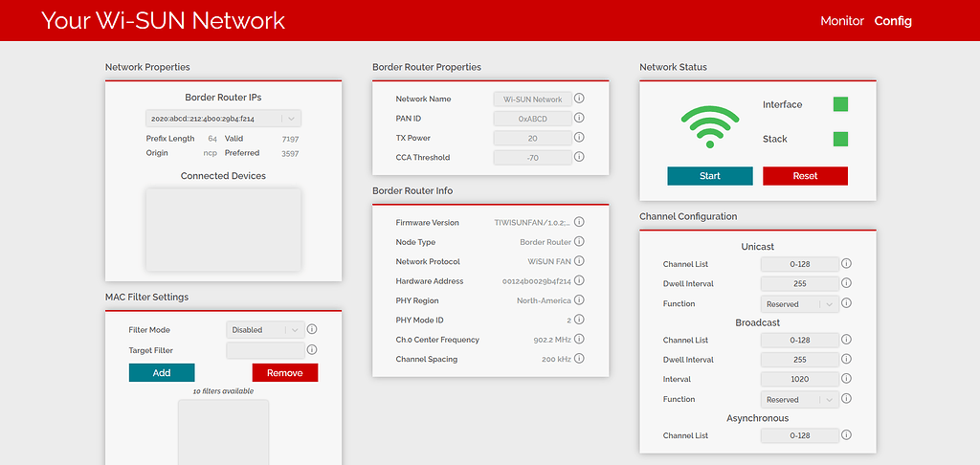The width and height of the screenshot is (980, 465).
Task: Click the green Interface status indicator
Action: (x=840, y=104)
